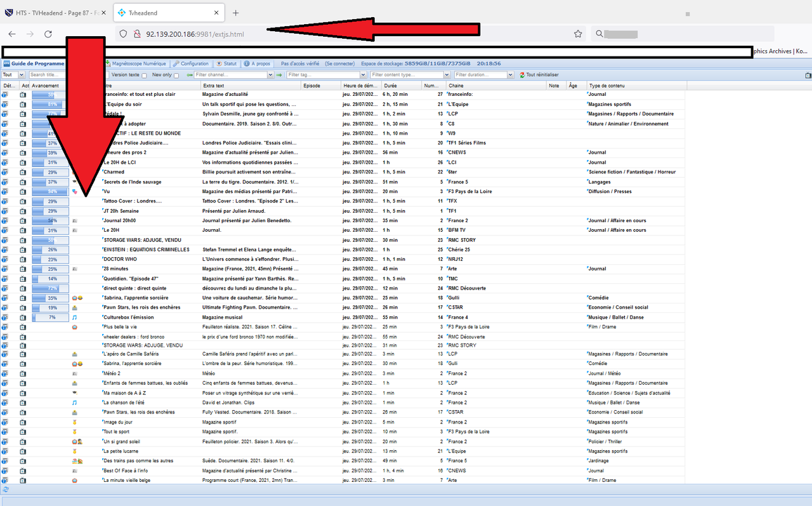812x506 pixels.
Task: Click record icon for wheeler dealers : ford bronco
Action: (x=23, y=336)
